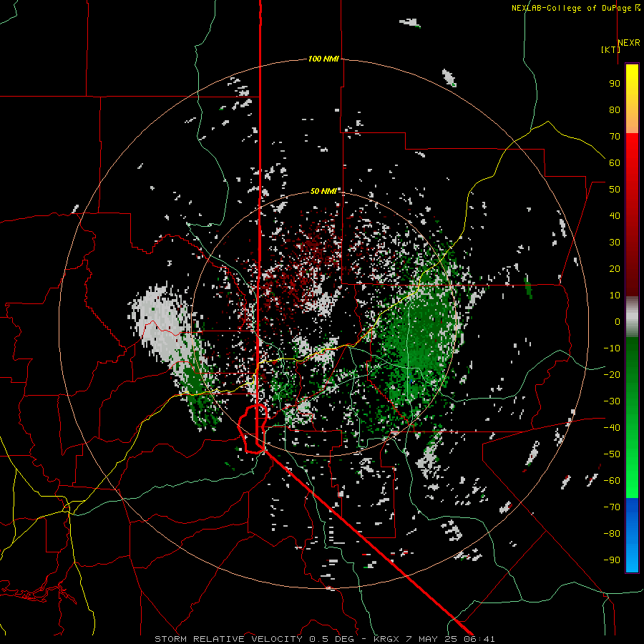Click the -40 value on velocity scale

pyautogui.click(x=612, y=428)
